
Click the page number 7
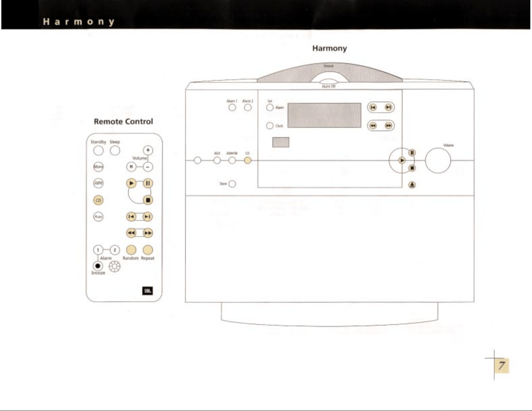coord(501,365)
